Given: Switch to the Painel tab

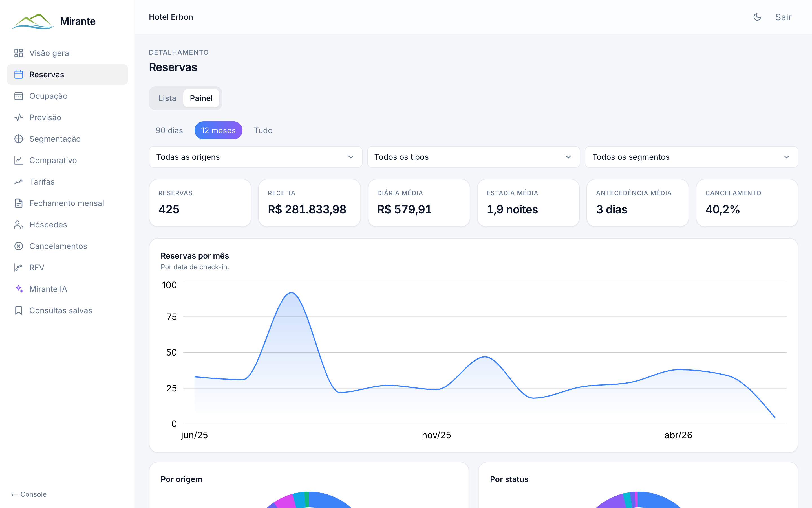Looking at the screenshot, I should [x=201, y=98].
